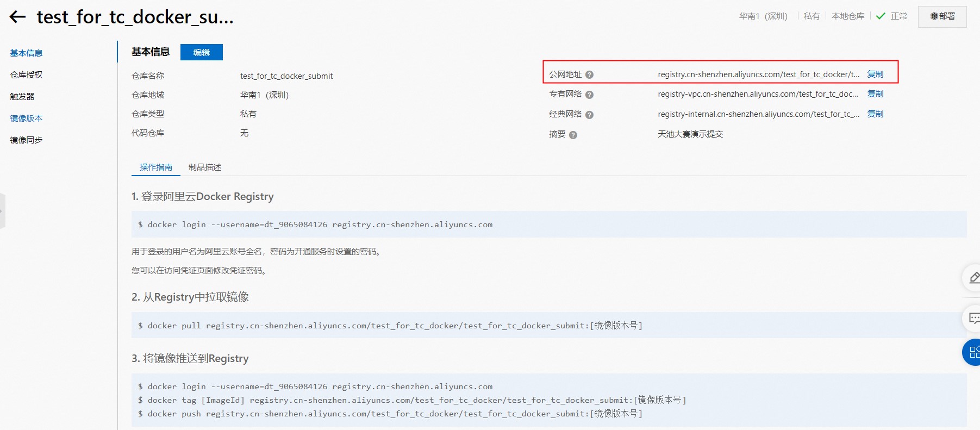The height and width of the screenshot is (430, 980).
Task: Expand the collapsed left side panel handle
Action: pyautogui.click(x=2, y=211)
